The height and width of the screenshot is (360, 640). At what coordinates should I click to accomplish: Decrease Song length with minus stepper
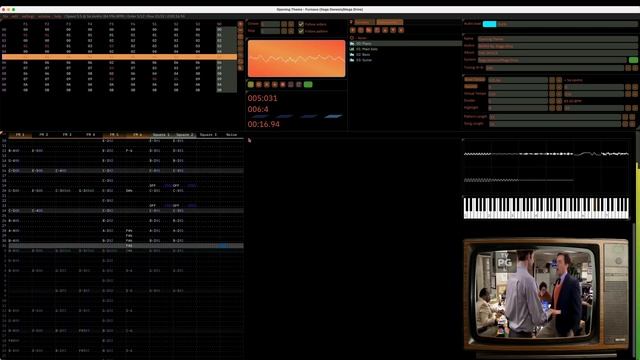coord(625,124)
